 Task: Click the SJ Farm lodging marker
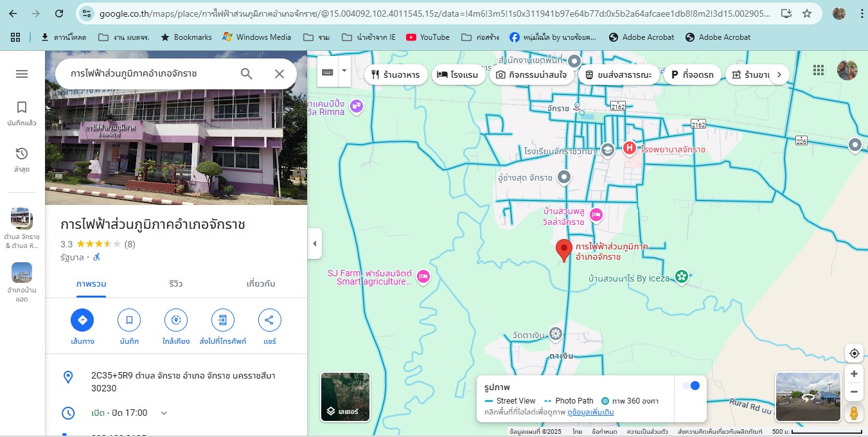(x=423, y=276)
